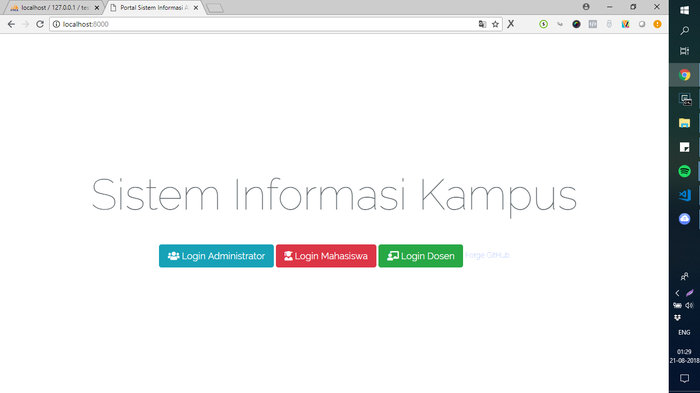Open the faint Forge link

(475, 255)
